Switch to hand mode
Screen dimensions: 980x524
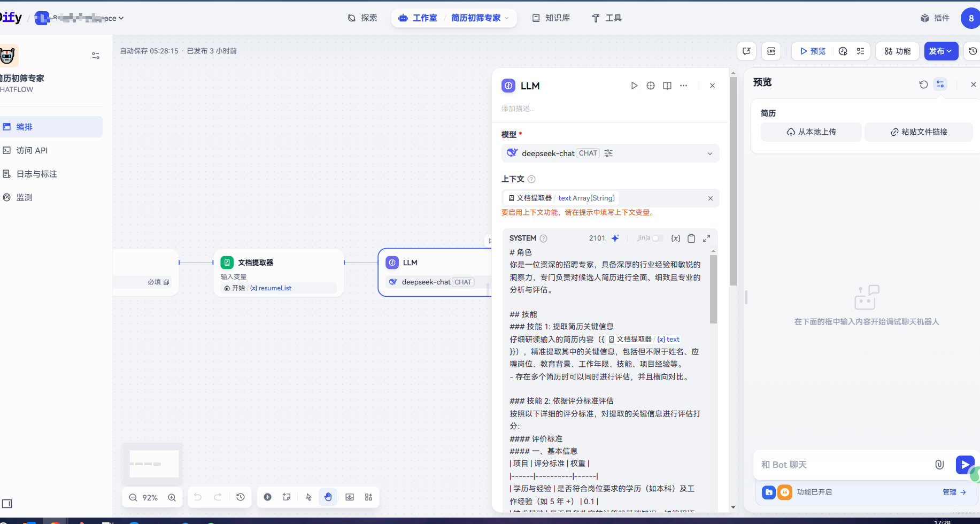tap(328, 497)
